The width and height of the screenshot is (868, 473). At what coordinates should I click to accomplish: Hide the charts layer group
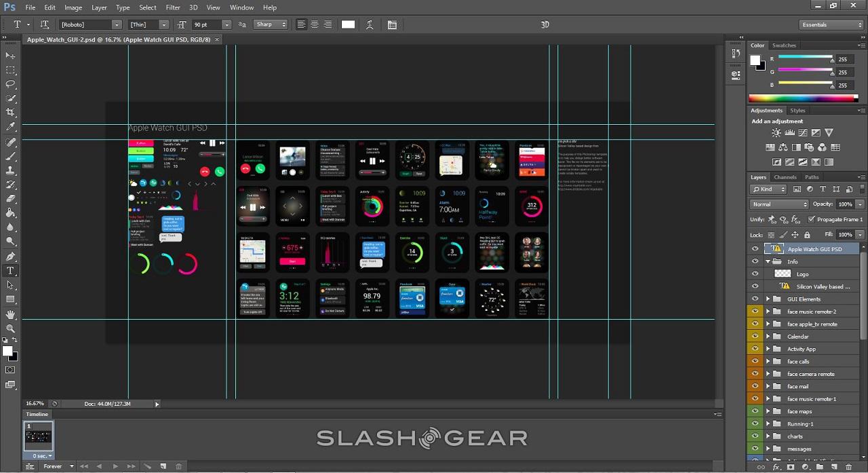(755, 436)
